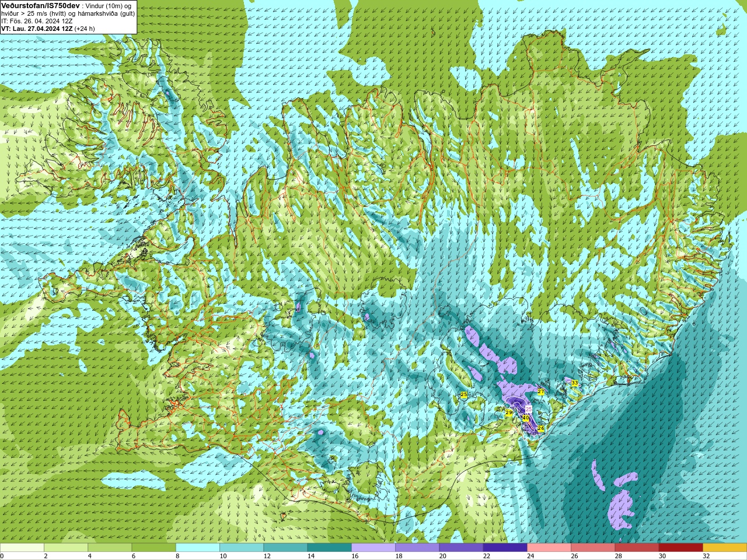Click the legend scale label '8'

pyautogui.click(x=178, y=556)
